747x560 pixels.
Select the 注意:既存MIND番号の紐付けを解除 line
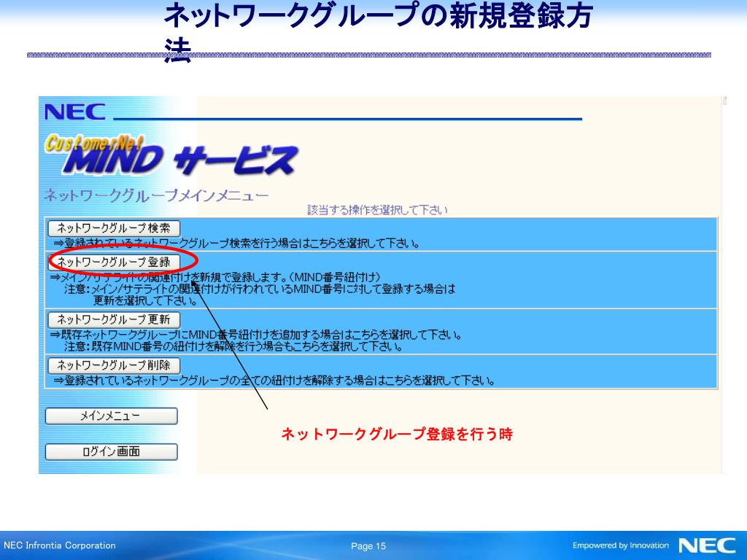pyautogui.click(x=234, y=346)
